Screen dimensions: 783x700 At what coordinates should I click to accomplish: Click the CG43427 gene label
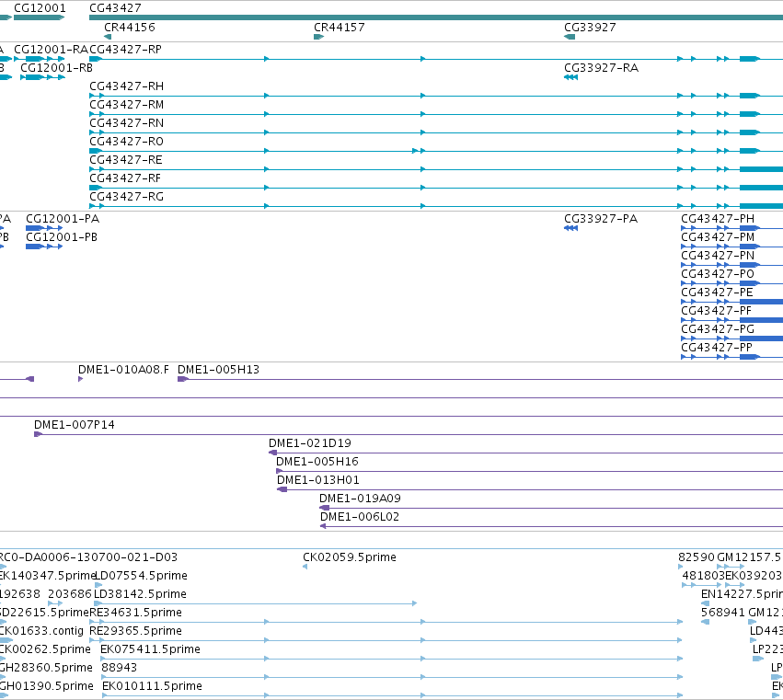(x=115, y=8)
